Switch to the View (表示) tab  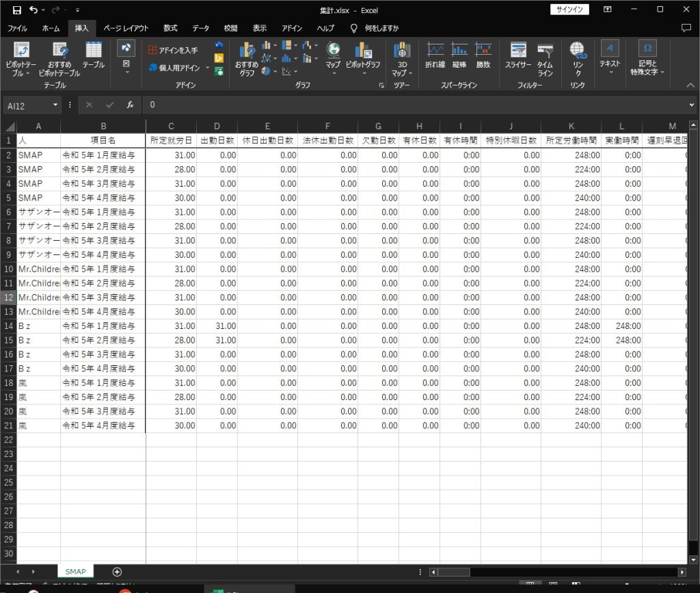tap(259, 28)
